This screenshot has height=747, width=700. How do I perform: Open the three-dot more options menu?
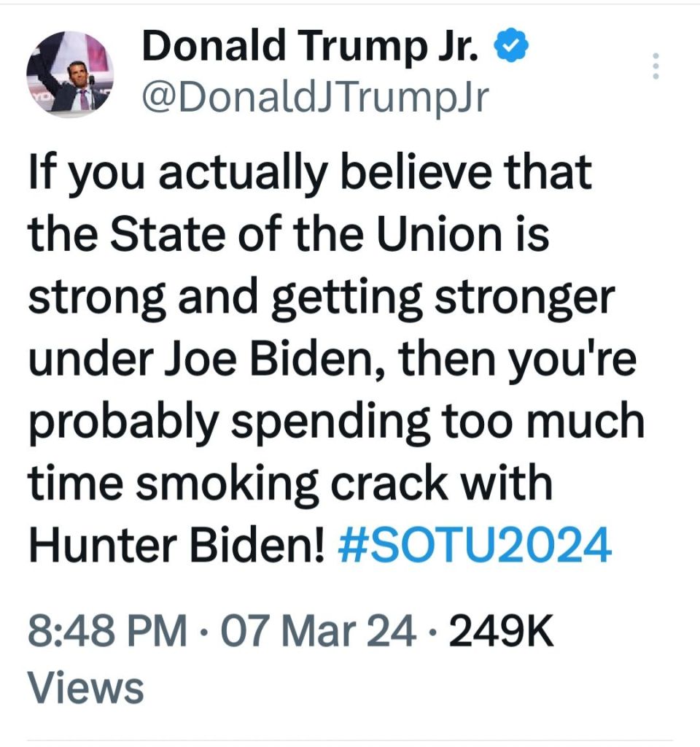[656, 66]
